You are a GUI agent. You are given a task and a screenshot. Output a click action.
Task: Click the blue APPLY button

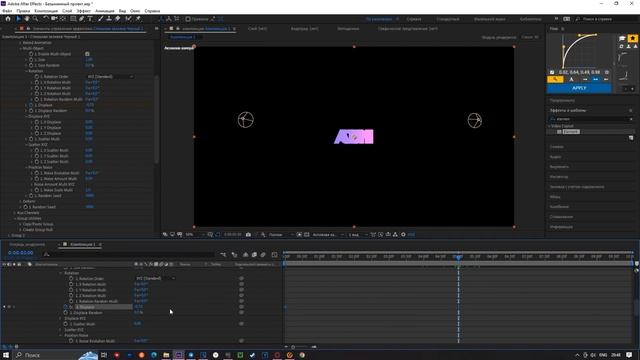[x=579, y=88]
